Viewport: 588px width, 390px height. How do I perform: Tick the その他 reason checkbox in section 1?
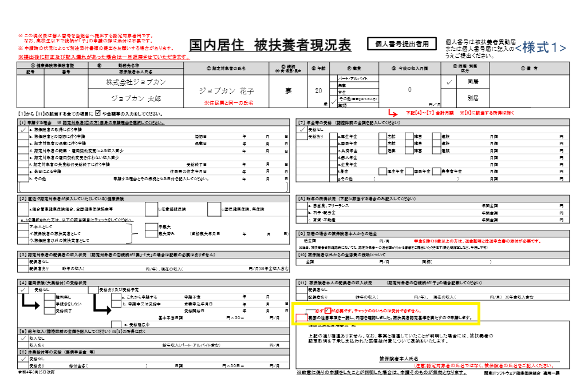pos(23,178)
